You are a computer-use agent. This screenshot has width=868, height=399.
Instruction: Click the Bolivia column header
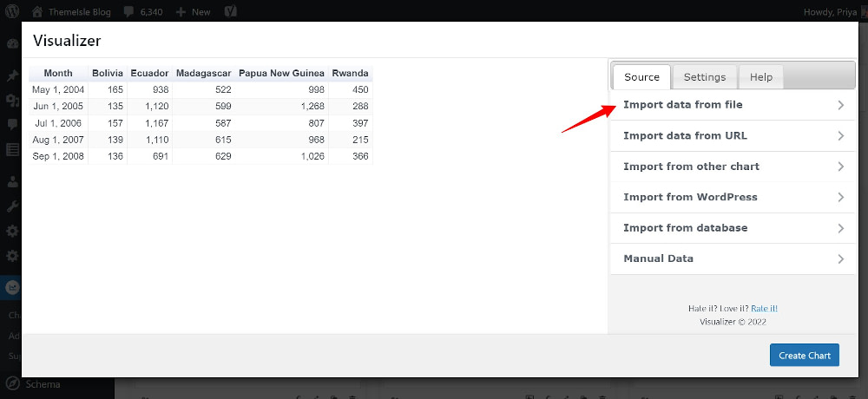(108, 73)
